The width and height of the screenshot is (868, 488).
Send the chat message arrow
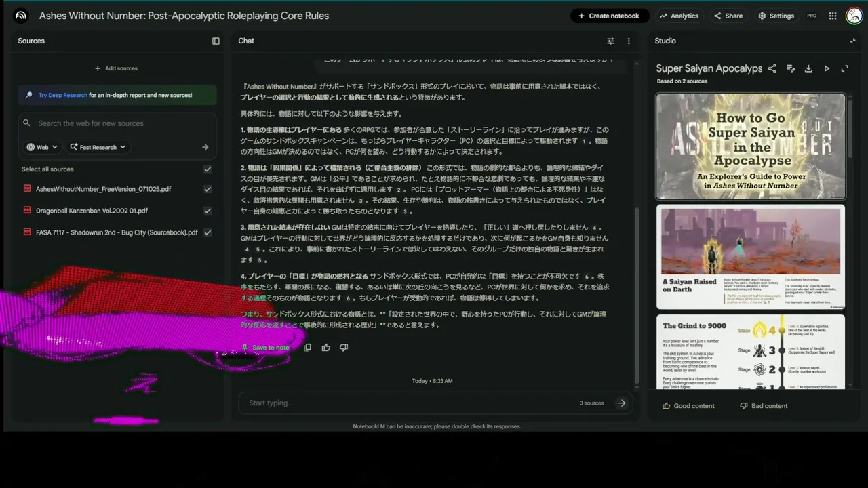[622, 403]
